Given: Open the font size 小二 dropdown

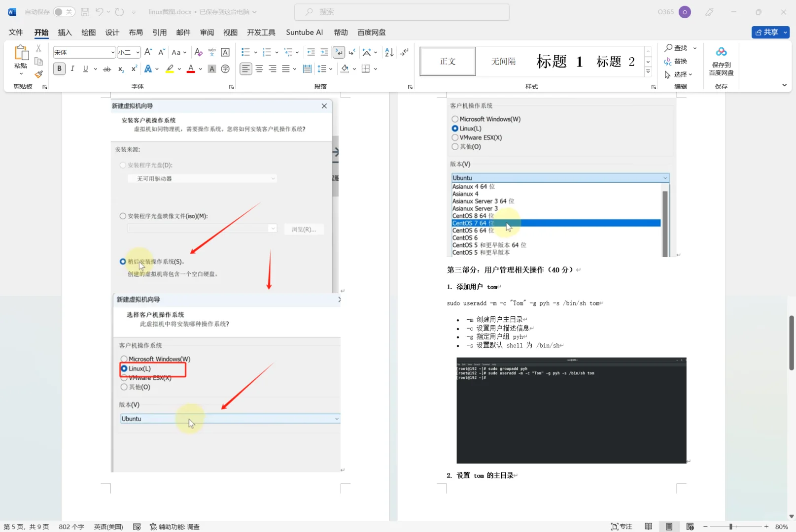Looking at the screenshot, I should 136,52.
